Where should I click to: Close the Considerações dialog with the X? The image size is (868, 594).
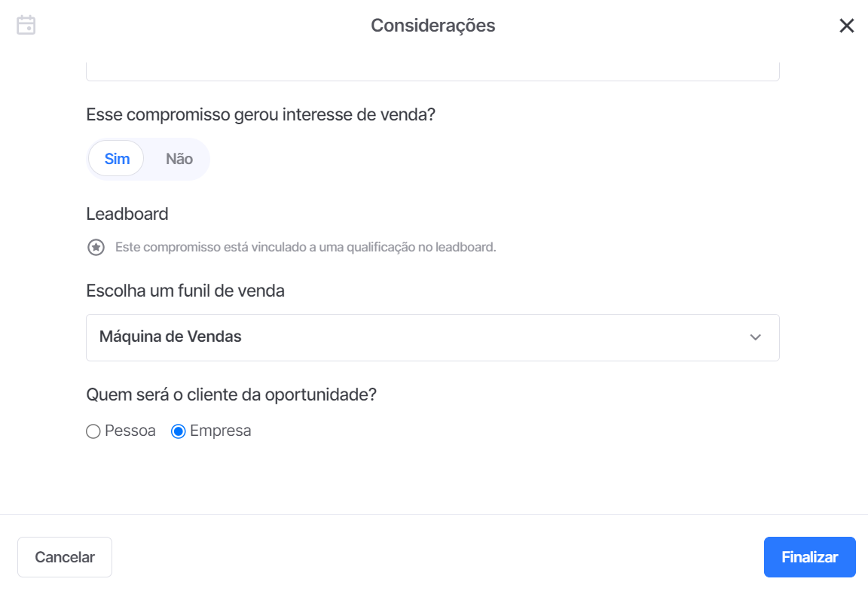[846, 26]
